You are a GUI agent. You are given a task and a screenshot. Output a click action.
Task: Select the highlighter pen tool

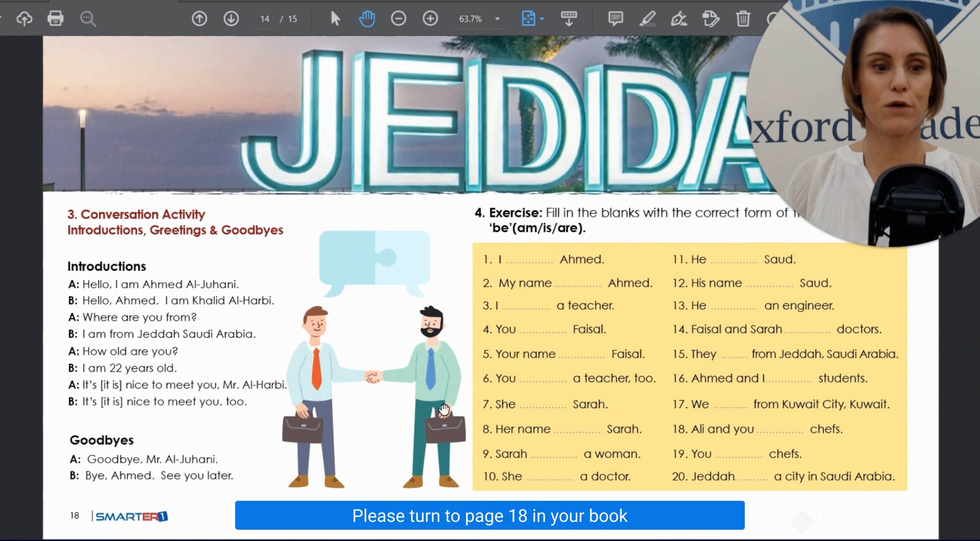click(647, 19)
